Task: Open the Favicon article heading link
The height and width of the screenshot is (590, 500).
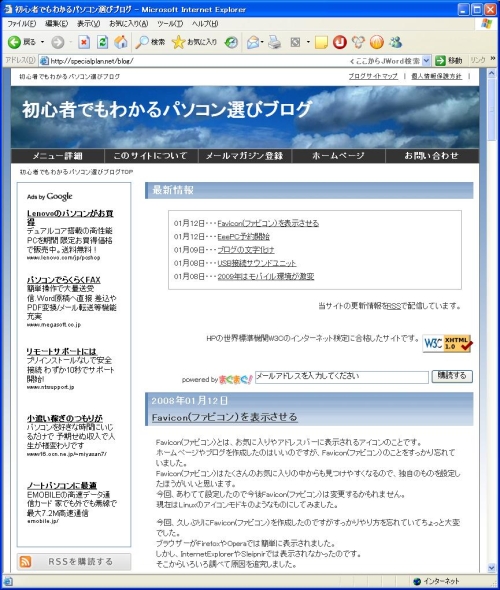Action: tap(225, 417)
